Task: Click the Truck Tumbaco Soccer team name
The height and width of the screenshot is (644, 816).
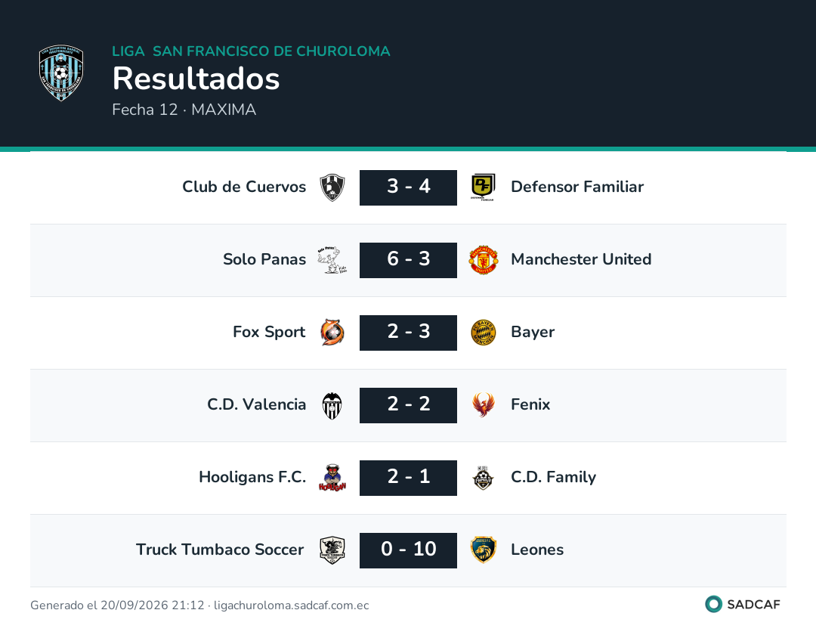Action: click(220, 550)
